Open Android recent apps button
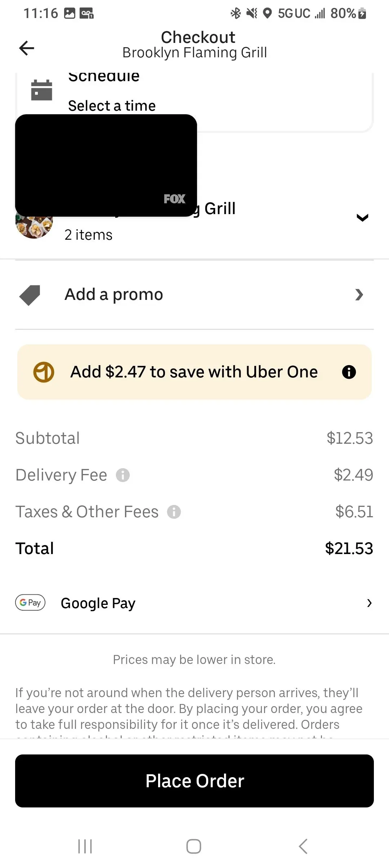389x868 pixels. pyautogui.click(x=85, y=846)
